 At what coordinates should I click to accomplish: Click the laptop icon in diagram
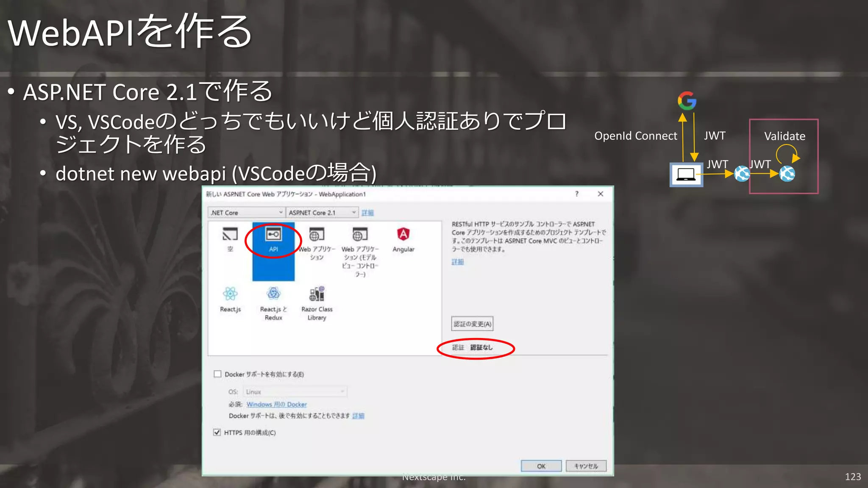coord(686,175)
